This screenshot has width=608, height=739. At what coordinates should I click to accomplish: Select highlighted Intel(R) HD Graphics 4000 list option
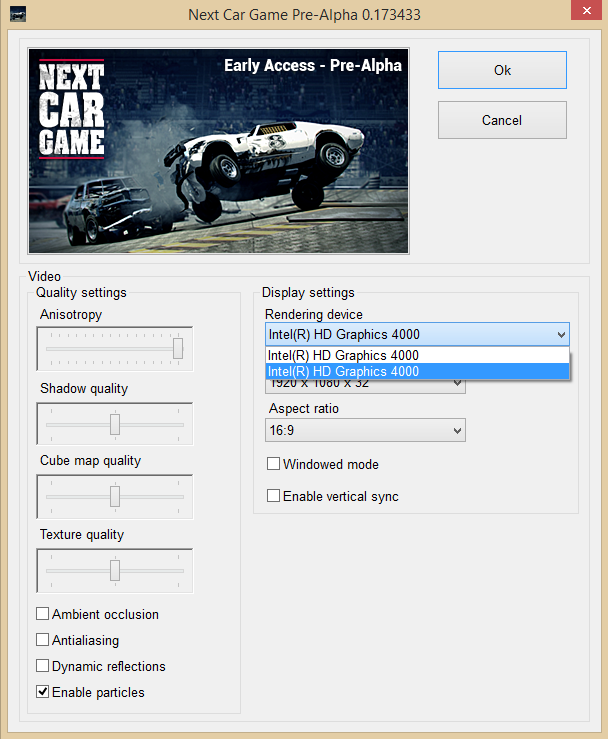coord(417,371)
